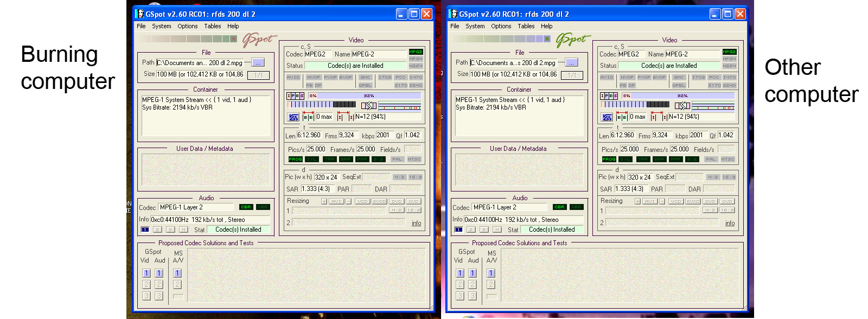Viewport: 868px width, 319px height.
Task: Open the System menu in the left GSpot window
Action: click(161, 26)
